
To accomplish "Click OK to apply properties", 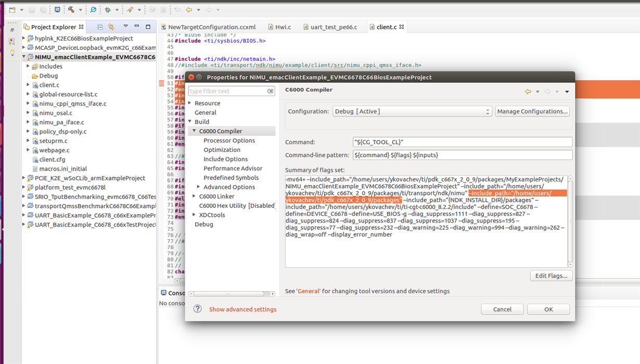I will tap(548, 309).
